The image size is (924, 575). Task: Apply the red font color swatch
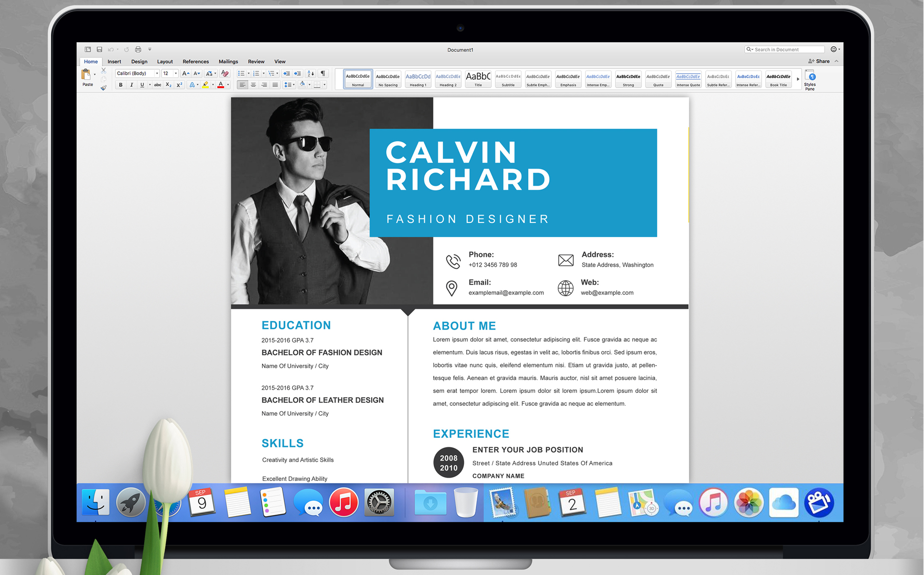click(221, 85)
